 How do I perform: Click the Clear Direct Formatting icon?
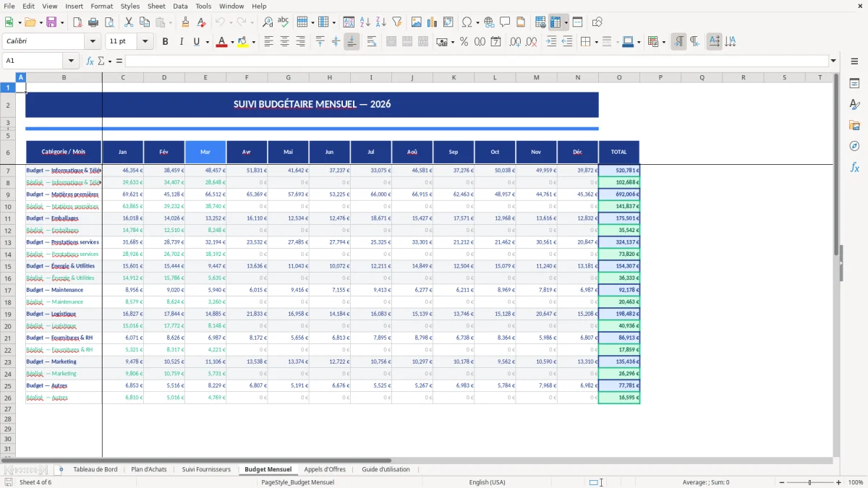coord(200,22)
